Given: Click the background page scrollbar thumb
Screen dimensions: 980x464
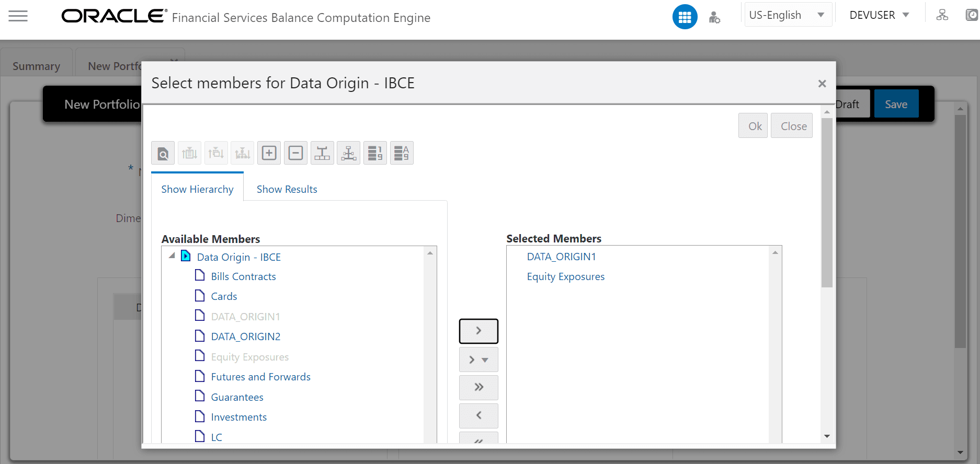Looking at the screenshot, I should click(x=960, y=231).
